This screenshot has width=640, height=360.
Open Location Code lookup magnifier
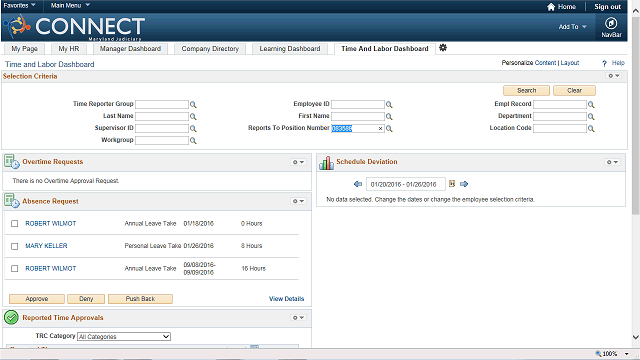click(591, 129)
